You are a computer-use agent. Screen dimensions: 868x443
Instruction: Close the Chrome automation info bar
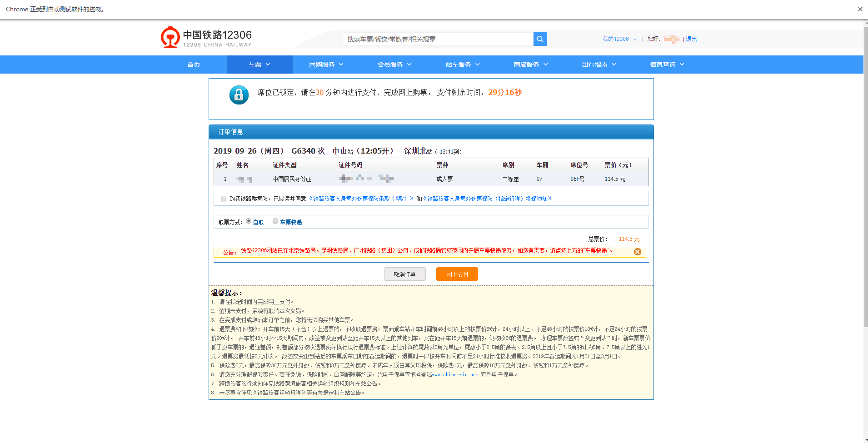860,9
